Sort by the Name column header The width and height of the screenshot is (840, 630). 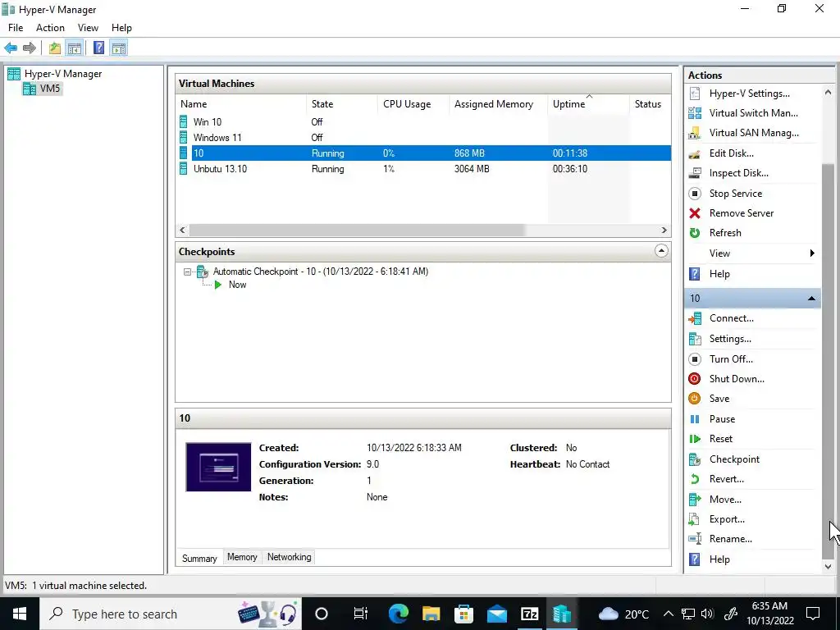pos(241,104)
